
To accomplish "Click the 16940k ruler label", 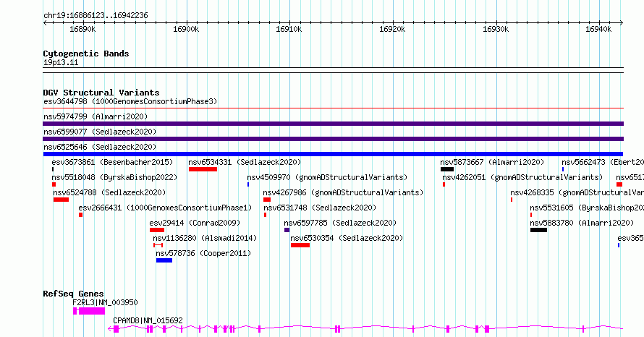I will [598, 29].
